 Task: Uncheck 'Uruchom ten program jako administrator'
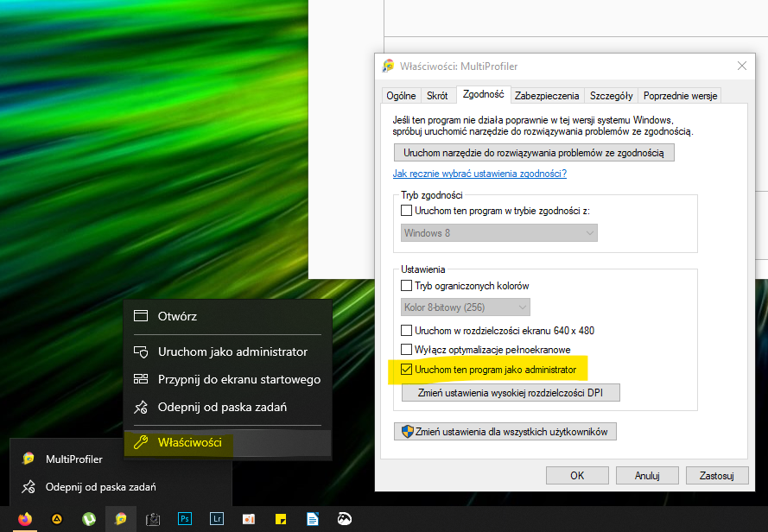[407, 370]
